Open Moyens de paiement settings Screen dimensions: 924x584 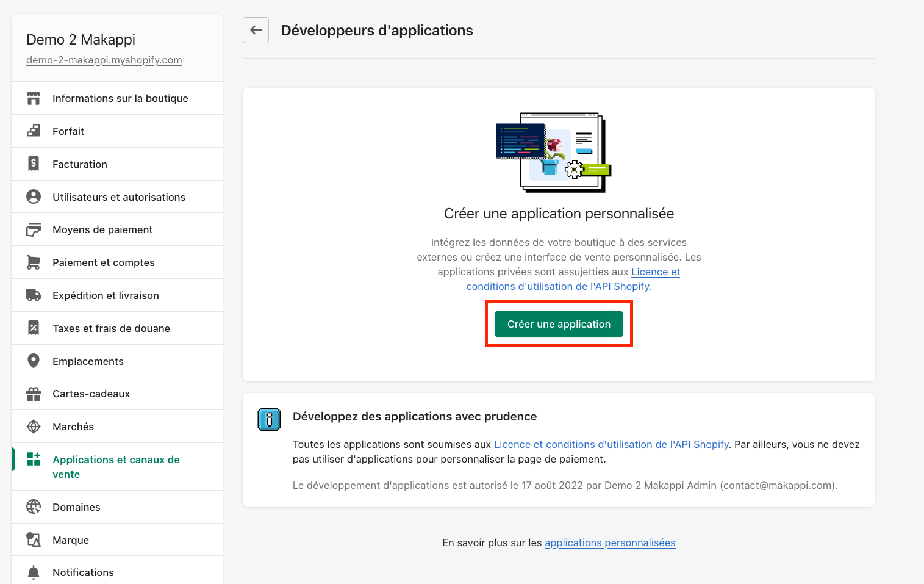point(117,229)
